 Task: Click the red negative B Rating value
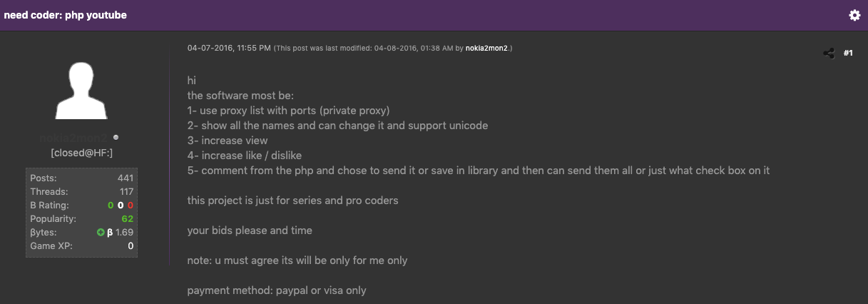[131, 205]
